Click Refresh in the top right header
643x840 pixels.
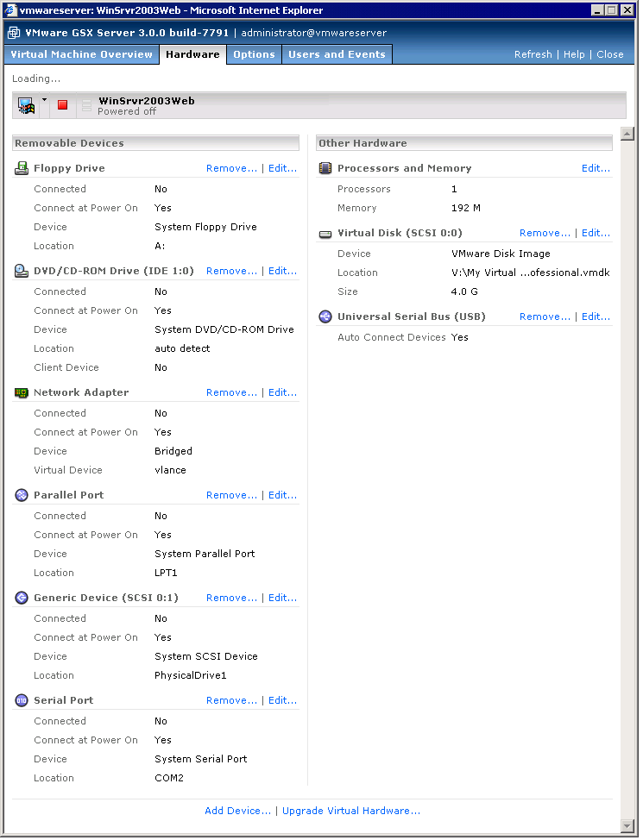click(533, 54)
